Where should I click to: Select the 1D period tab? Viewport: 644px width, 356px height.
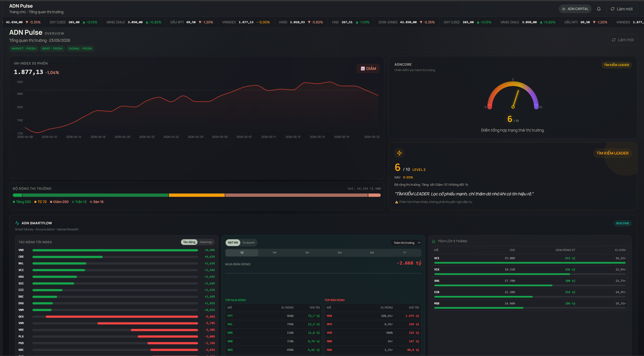click(x=242, y=252)
